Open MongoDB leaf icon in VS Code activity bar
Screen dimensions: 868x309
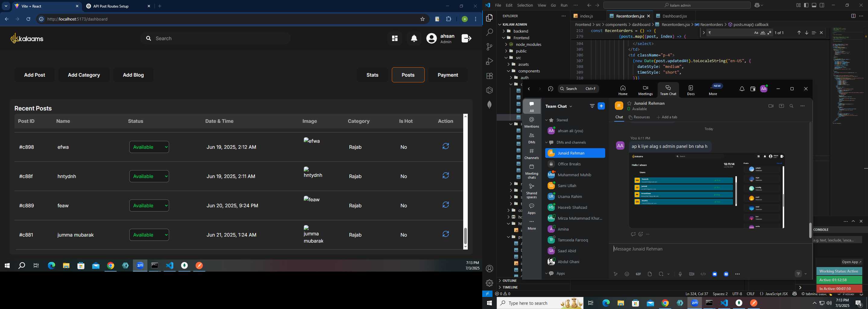click(489, 105)
